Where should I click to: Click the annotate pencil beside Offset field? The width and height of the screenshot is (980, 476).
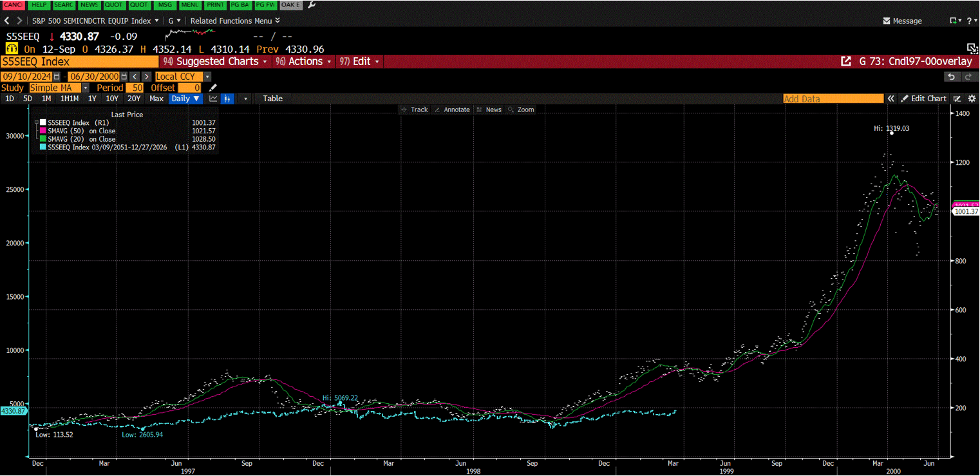pyautogui.click(x=212, y=87)
